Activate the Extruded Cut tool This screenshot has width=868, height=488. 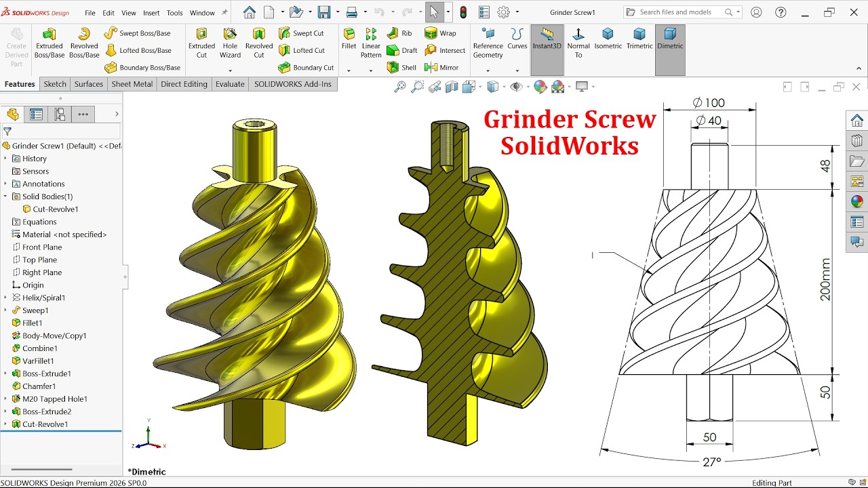[x=201, y=43]
